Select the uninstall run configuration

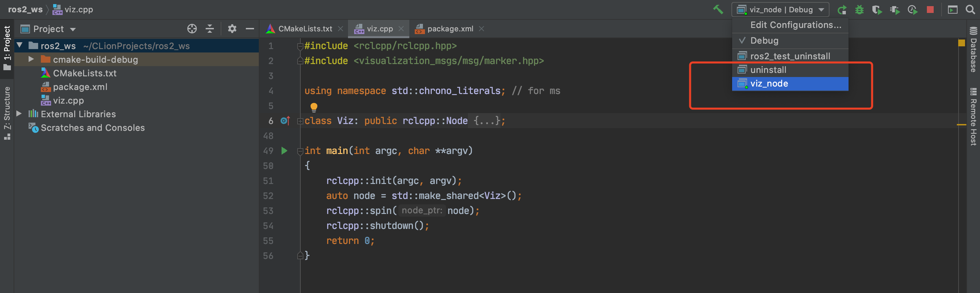(x=768, y=70)
